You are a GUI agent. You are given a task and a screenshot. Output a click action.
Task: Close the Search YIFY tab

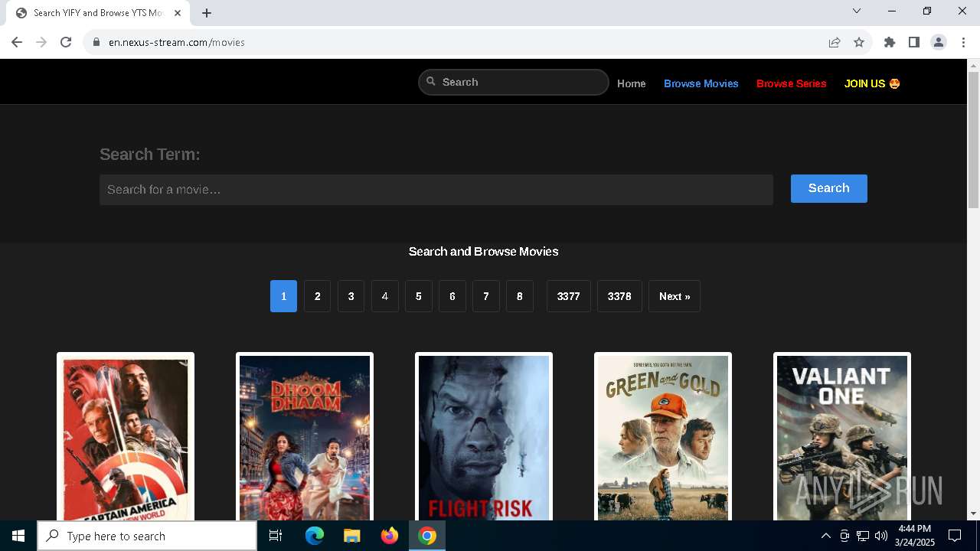pyautogui.click(x=178, y=13)
